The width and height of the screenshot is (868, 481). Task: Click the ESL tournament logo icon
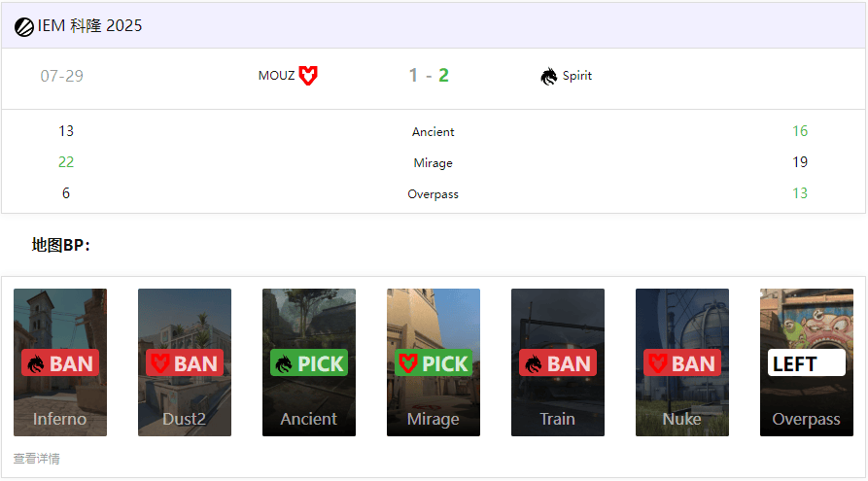coord(23,26)
